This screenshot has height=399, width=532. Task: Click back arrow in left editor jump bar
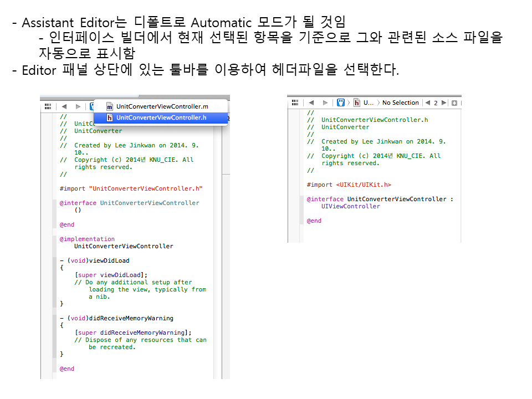click(64, 106)
